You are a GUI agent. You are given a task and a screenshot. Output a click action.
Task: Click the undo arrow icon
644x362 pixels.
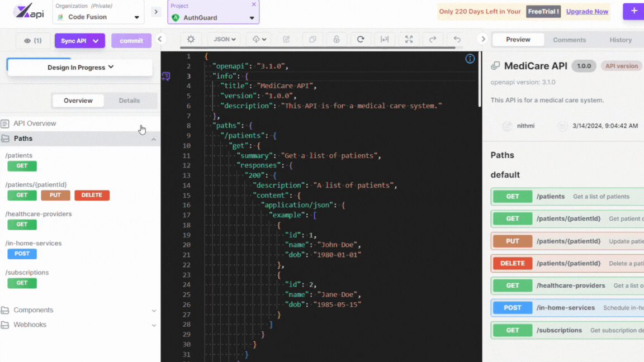point(457,40)
